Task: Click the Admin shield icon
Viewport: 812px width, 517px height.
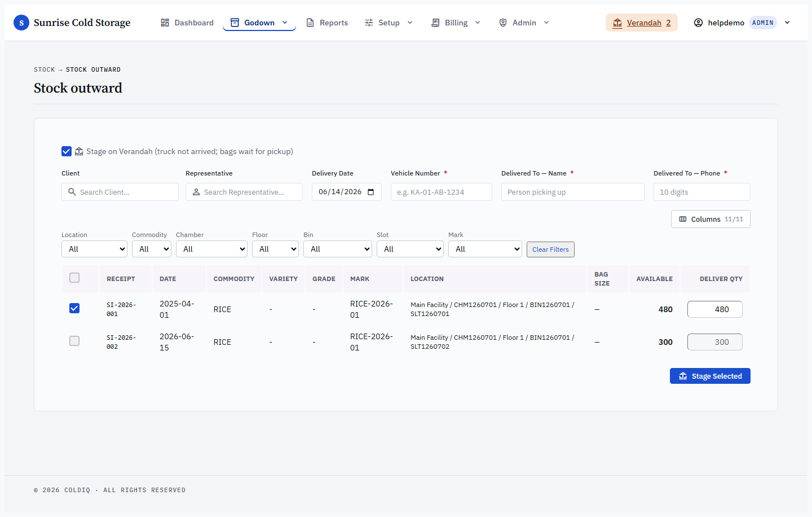Action: click(503, 23)
